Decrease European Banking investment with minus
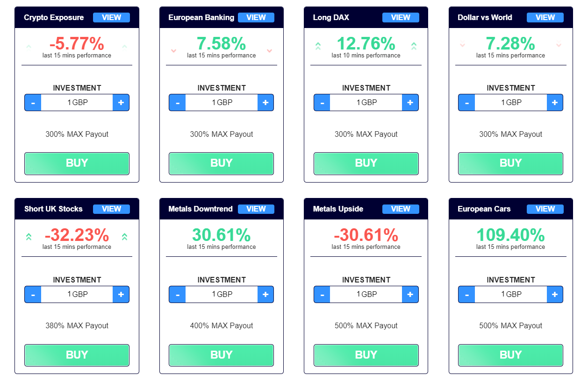The width and height of the screenshot is (588, 381). point(178,102)
